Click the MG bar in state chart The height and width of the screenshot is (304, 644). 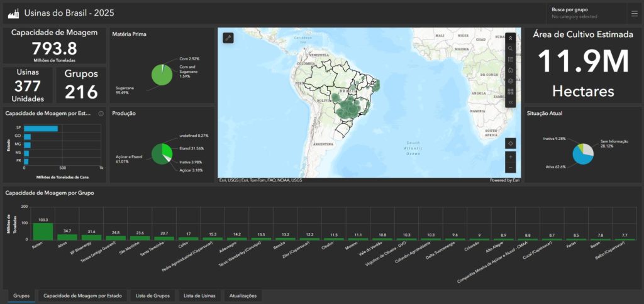[x=27, y=145]
